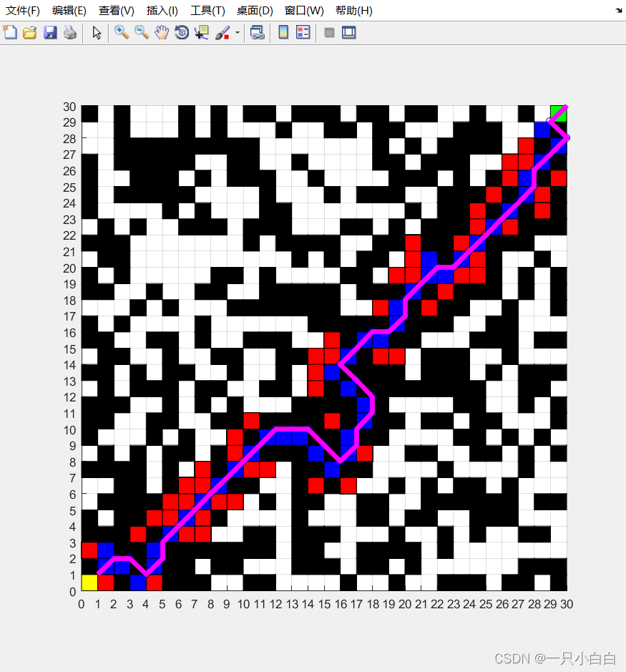Open the 工具(T) menu
The width and height of the screenshot is (626, 672).
207,11
